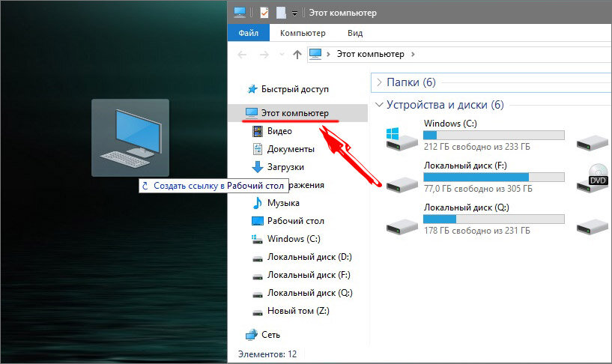
Task: Open Windows (C:) in navigation pane
Action: click(294, 239)
